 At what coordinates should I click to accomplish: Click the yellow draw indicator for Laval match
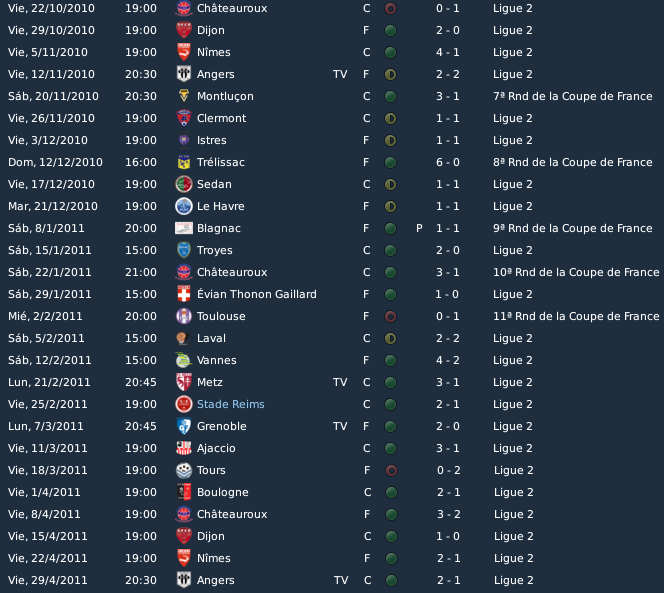[390, 338]
